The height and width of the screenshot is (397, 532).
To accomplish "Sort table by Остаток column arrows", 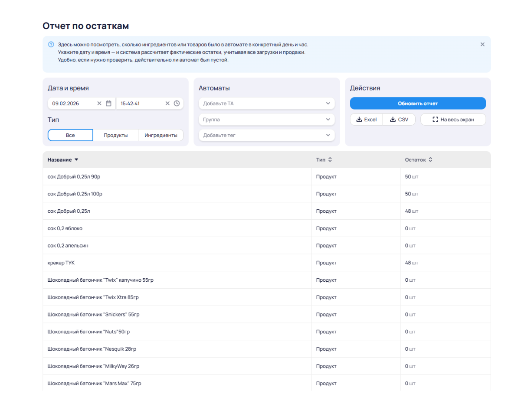I will 430,160.
